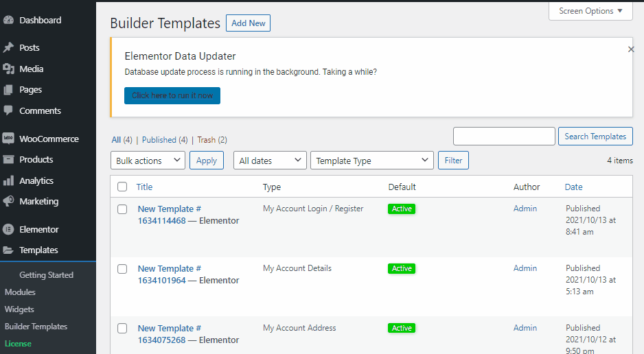The image size is (644, 354).
Task: View Trash (2) templates
Action: (x=212, y=140)
